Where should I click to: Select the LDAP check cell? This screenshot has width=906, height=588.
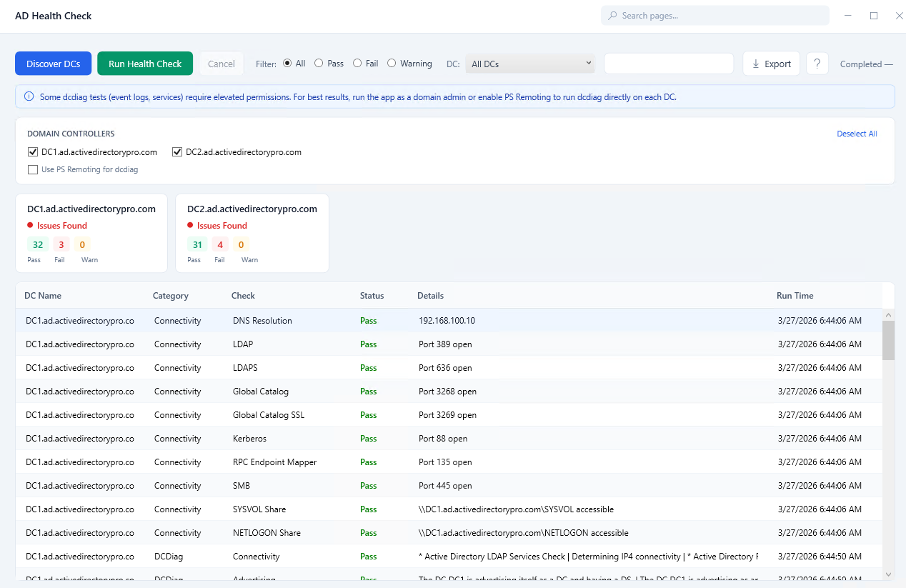[243, 344]
